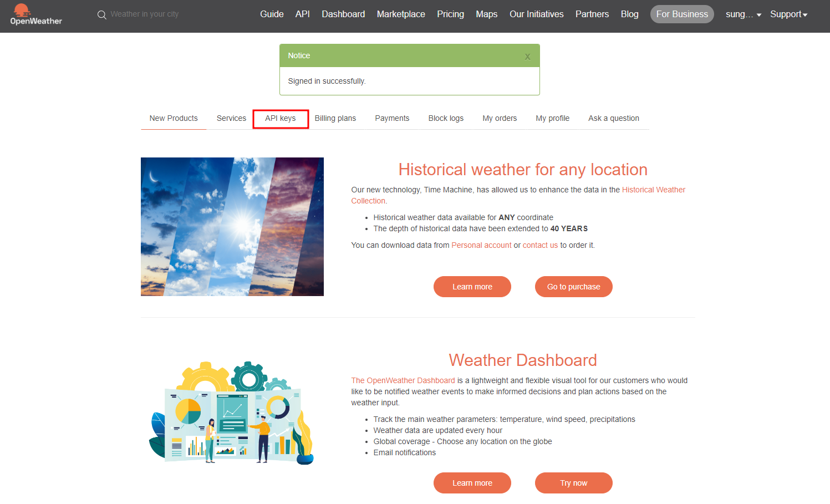Click the contact us link
The width and height of the screenshot is (830, 504).
(540, 245)
